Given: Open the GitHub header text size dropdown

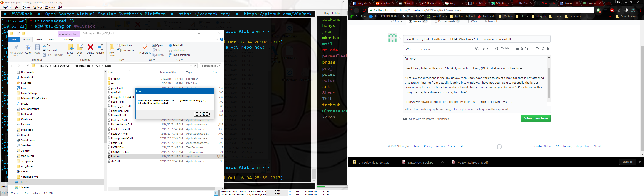Looking at the screenshot, I should point(478,49).
